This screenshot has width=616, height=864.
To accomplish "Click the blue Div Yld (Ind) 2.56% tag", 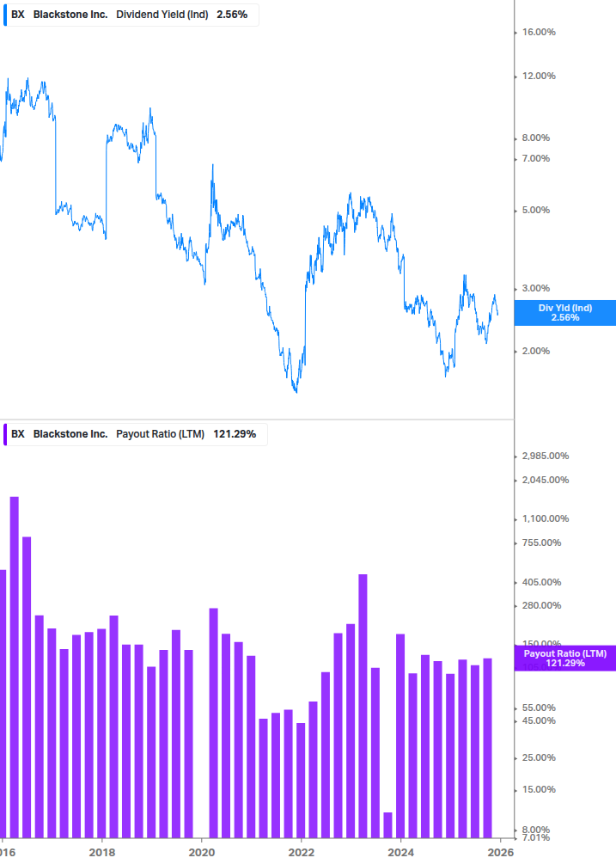I will tap(564, 313).
